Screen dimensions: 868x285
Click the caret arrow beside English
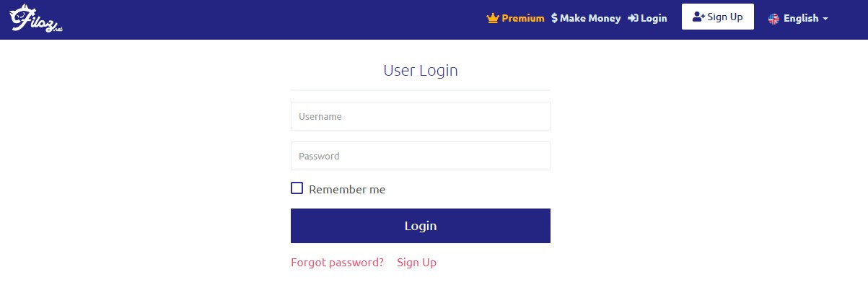(x=825, y=19)
